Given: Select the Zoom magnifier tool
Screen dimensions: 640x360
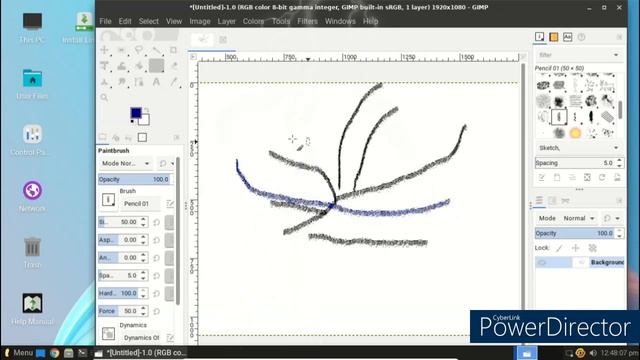Looking at the screenshot, I should [x=104, y=98].
